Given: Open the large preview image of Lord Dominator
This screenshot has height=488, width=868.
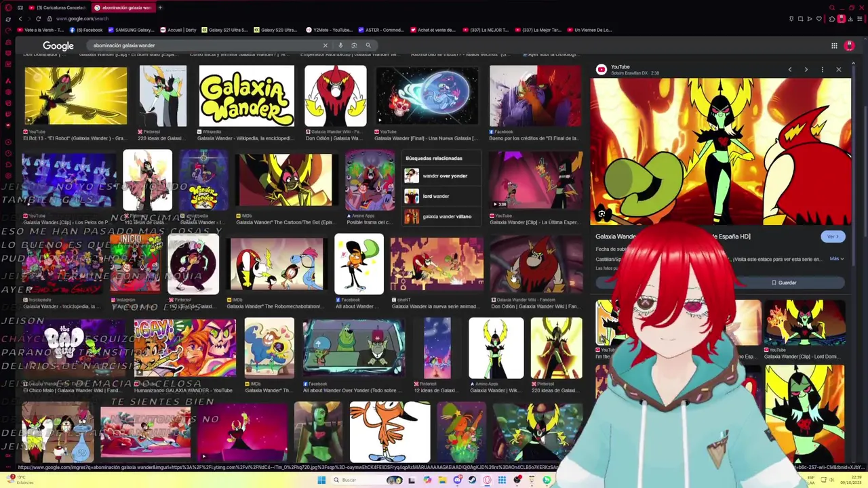Looking at the screenshot, I should (x=720, y=151).
